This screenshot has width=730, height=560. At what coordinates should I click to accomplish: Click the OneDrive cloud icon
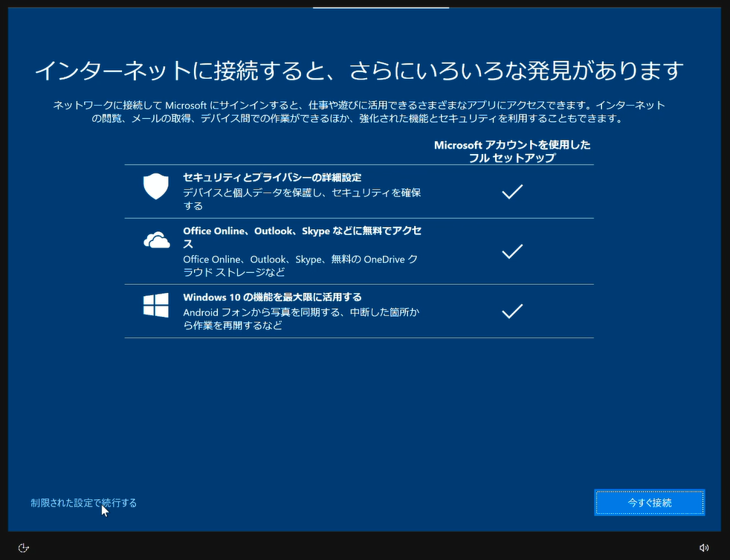(x=156, y=240)
